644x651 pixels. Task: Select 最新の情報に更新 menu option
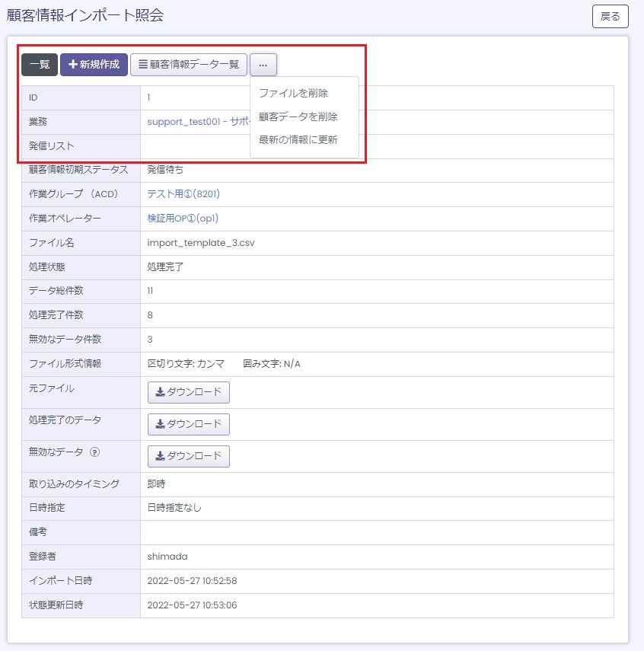click(x=298, y=139)
